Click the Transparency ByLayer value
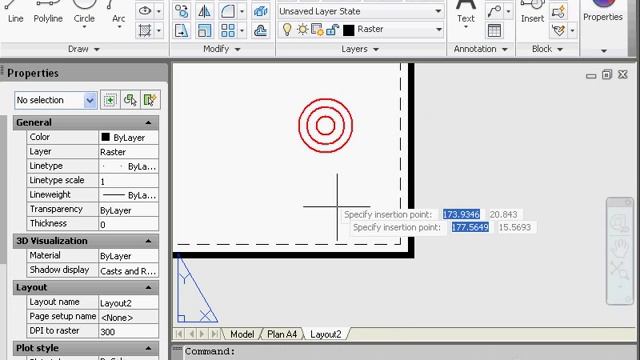The width and height of the screenshot is (640, 360). point(129,210)
